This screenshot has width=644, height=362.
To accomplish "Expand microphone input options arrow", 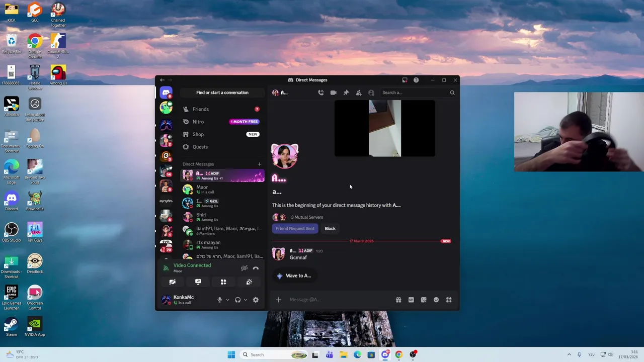I will coord(227,300).
